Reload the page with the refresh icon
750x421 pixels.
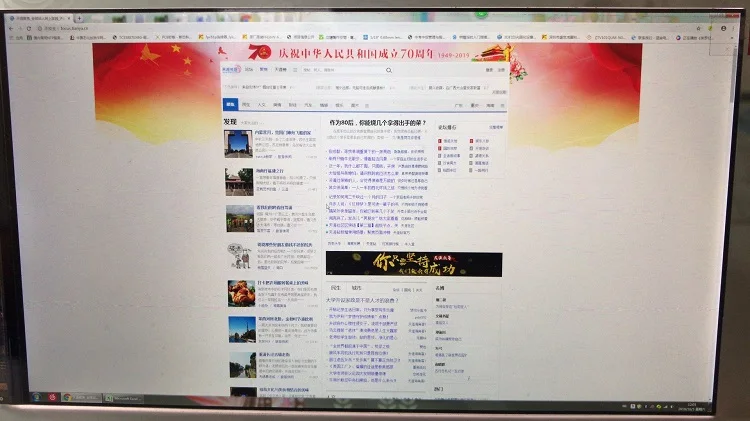click(x=29, y=29)
